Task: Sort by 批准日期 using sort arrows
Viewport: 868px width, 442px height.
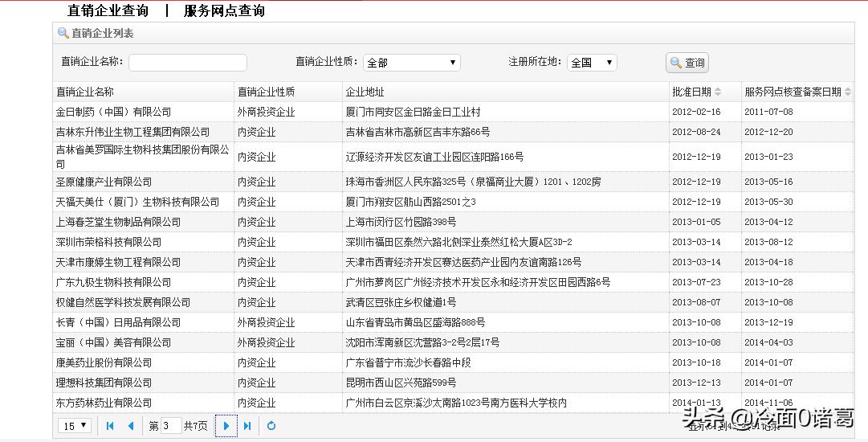Action: click(718, 92)
